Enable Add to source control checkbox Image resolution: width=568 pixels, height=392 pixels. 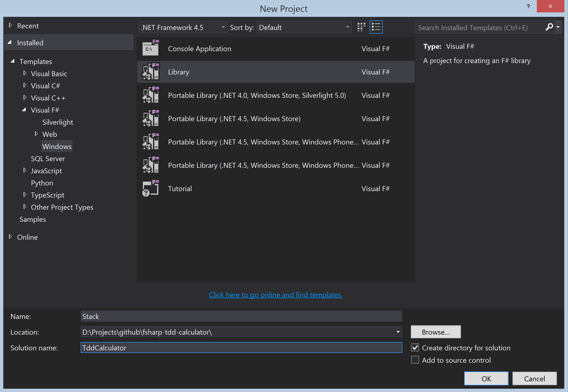(415, 360)
